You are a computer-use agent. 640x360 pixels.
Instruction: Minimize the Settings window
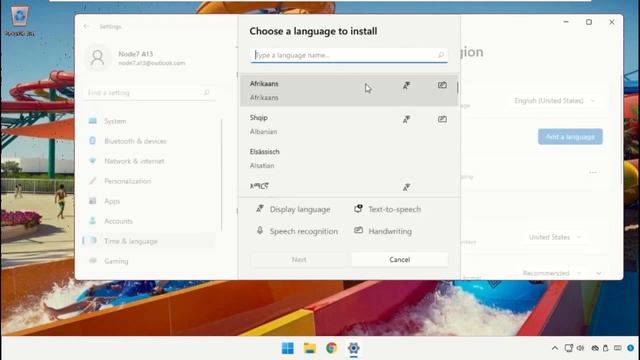566,22
